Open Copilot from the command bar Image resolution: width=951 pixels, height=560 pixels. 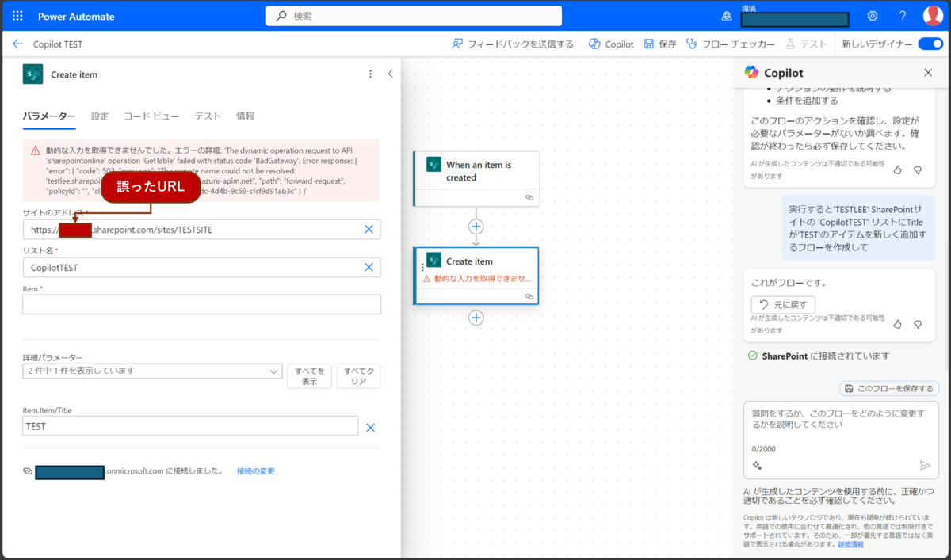[611, 44]
